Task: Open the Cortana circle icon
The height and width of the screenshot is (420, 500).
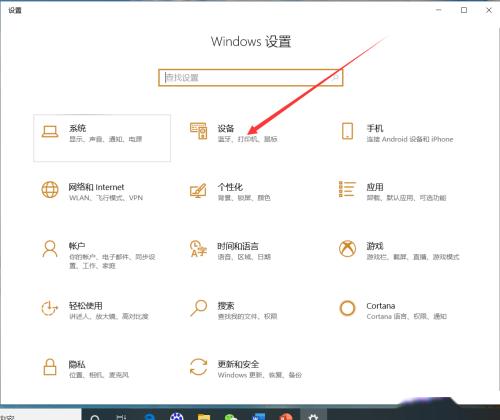Action: pyautogui.click(x=347, y=308)
